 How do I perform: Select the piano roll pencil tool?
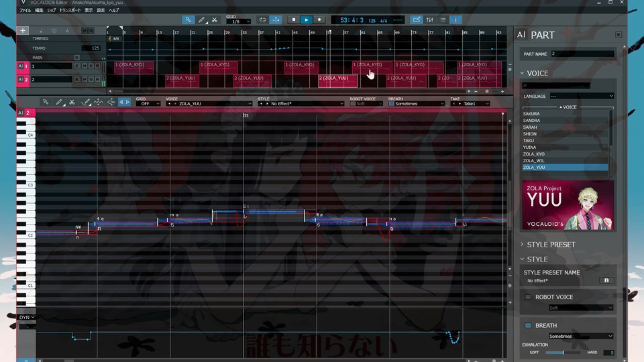59,102
